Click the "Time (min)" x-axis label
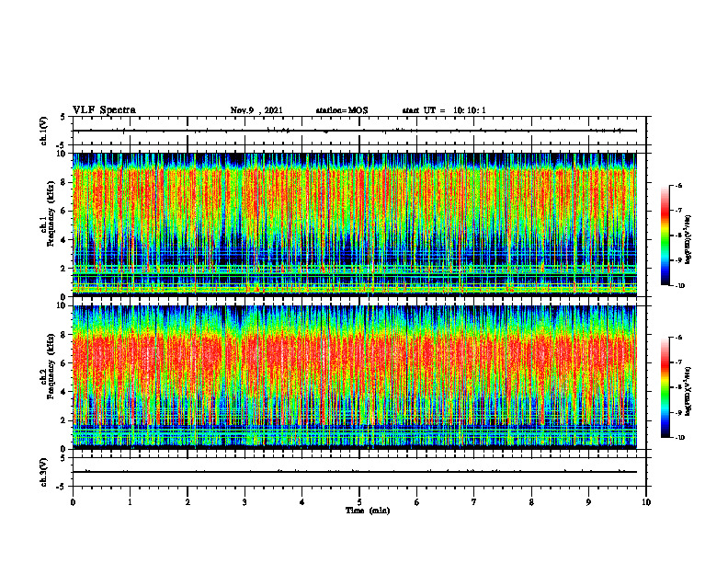 point(368,511)
